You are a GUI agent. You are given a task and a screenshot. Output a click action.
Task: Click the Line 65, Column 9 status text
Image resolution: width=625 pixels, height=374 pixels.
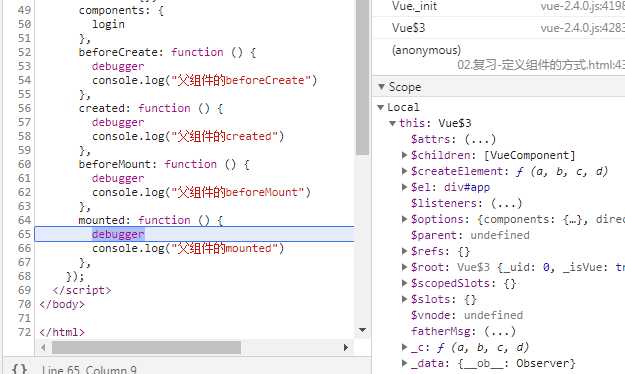coord(89,369)
